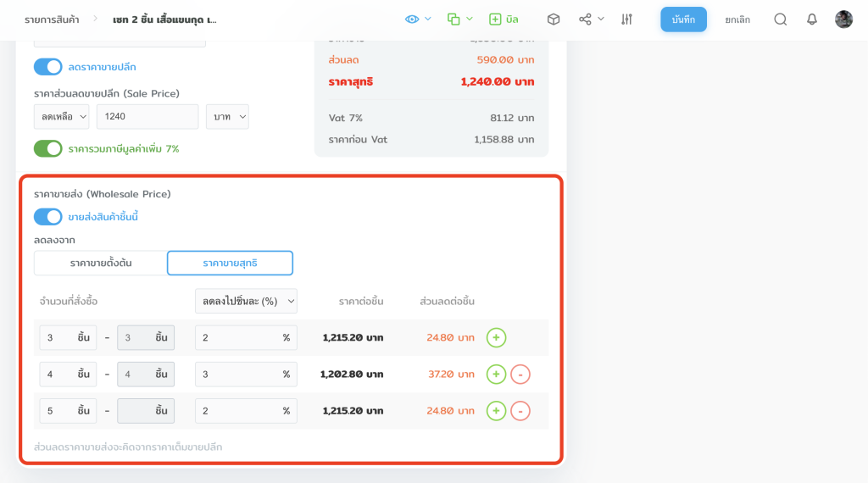Disable ราคารวมภาษีมูลค่าเพิ่ม 7% switch

(x=48, y=148)
